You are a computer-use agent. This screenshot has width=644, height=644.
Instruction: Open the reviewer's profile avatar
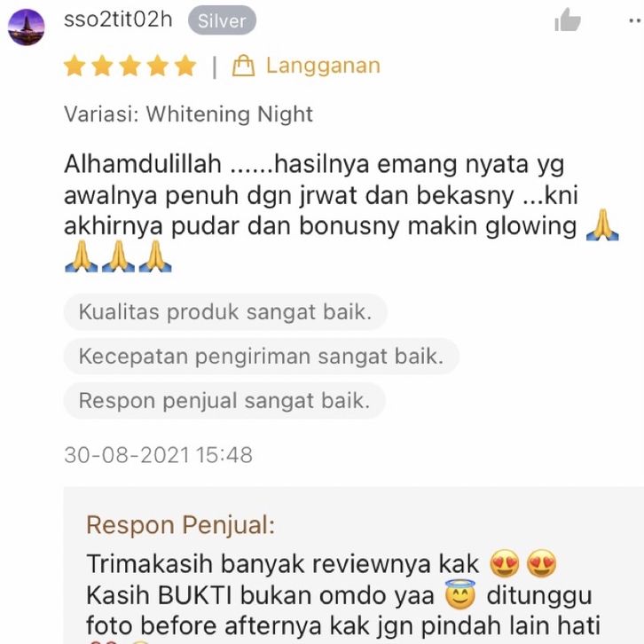click(x=27, y=27)
